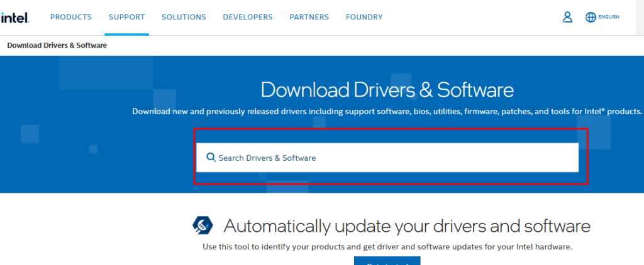Click the globe language icon
Image resolution: width=644 pixels, height=265 pixels.
point(591,18)
